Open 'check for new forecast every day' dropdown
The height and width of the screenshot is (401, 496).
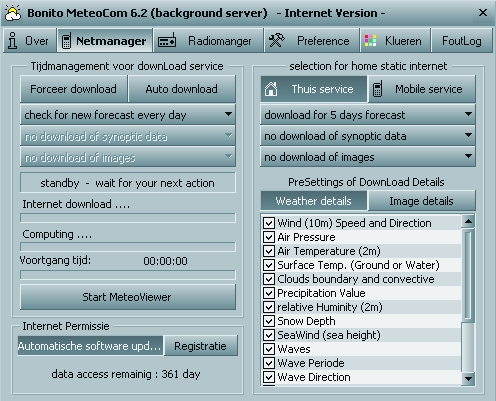[128, 115]
